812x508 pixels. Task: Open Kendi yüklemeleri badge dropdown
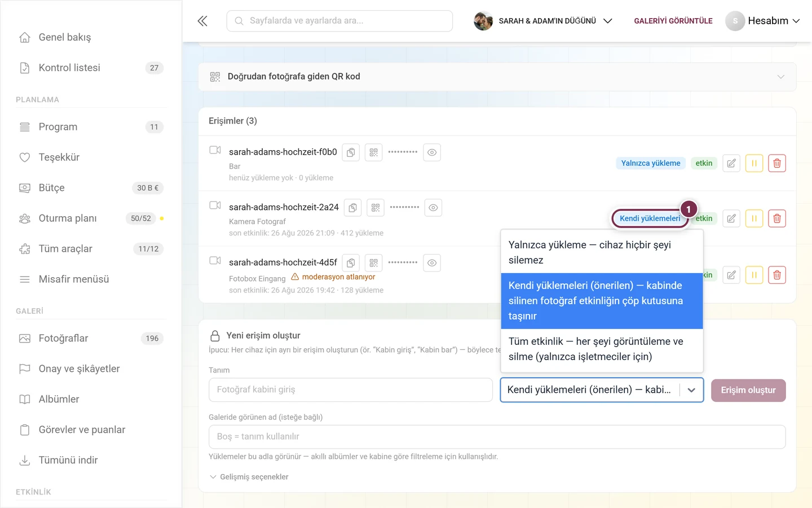[x=650, y=218]
